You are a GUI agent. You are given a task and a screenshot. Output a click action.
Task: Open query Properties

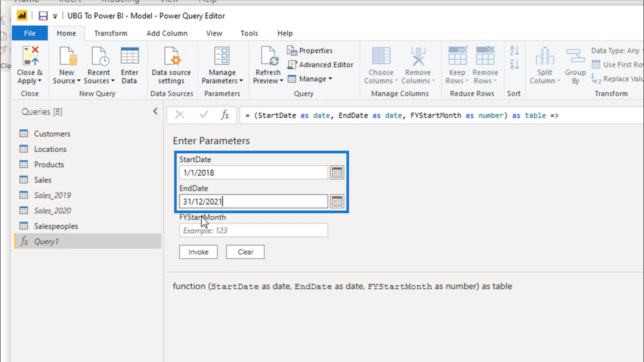click(310, 50)
